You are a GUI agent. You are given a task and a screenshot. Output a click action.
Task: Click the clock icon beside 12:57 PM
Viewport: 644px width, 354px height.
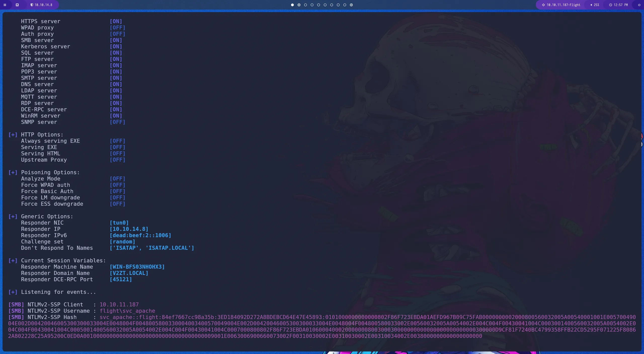click(611, 5)
